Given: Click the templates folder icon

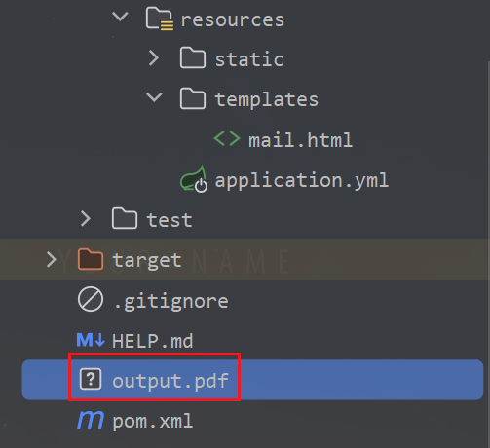Looking at the screenshot, I should (x=193, y=98).
